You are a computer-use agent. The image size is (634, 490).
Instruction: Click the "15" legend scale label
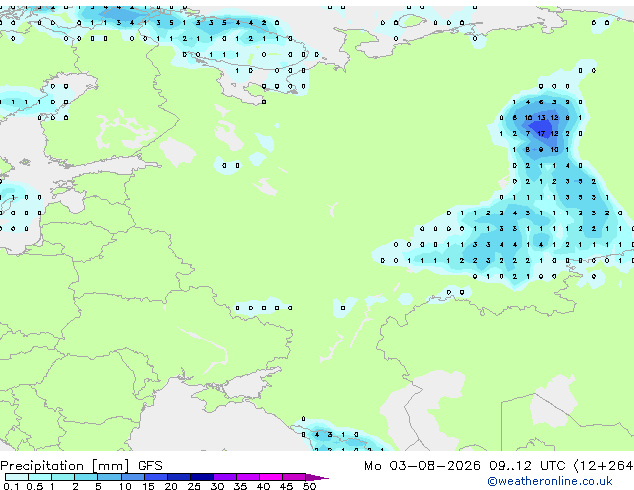[x=148, y=486]
